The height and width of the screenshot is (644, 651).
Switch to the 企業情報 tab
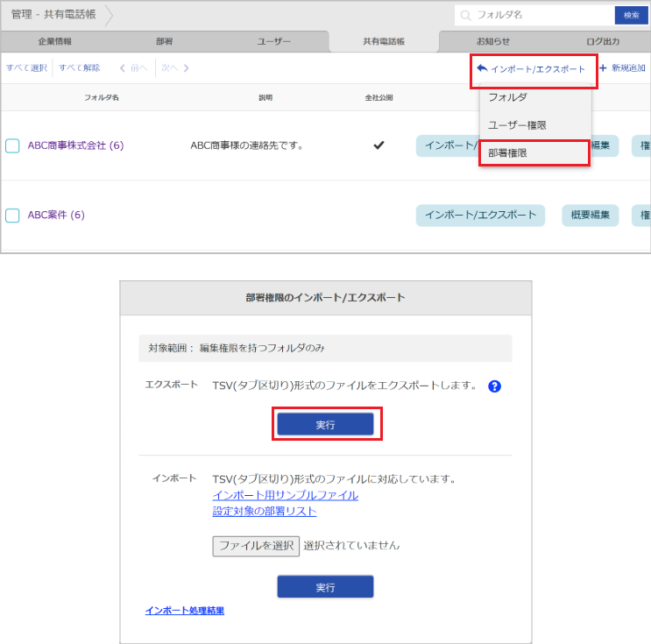click(55, 41)
